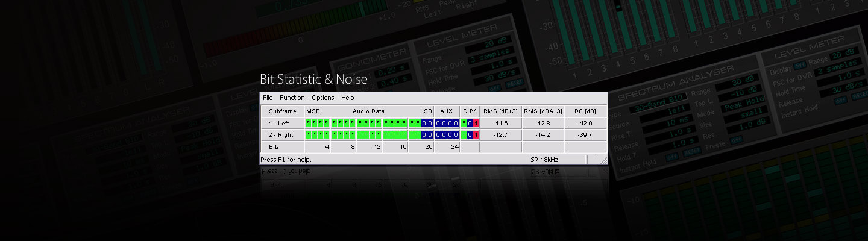Click the 'Press F1 for help.' status text
Viewport: 868px width, 241px height.
tap(286, 160)
